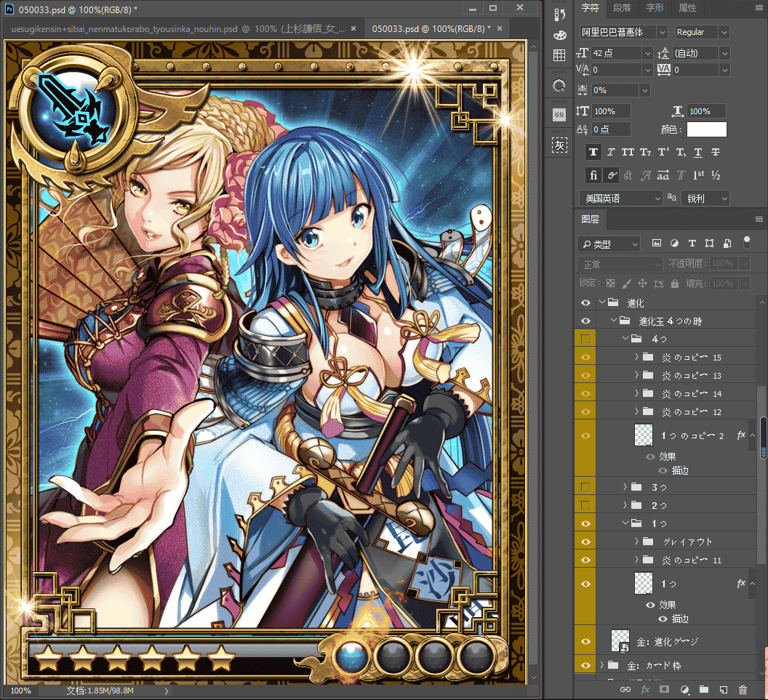Apply Strikethrough text style

coord(716,152)
